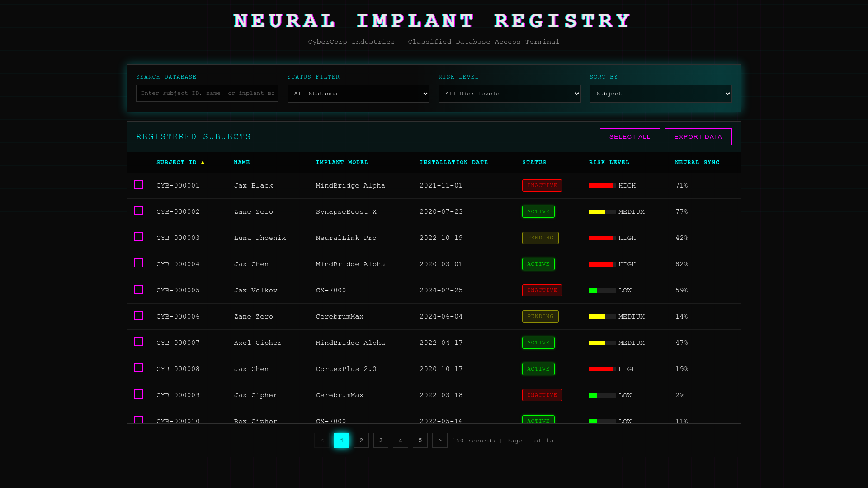Expand the Risk Level dropdown
Image resolution: width=868 pixels, height=488 pixels.
(x=509, y=94)
